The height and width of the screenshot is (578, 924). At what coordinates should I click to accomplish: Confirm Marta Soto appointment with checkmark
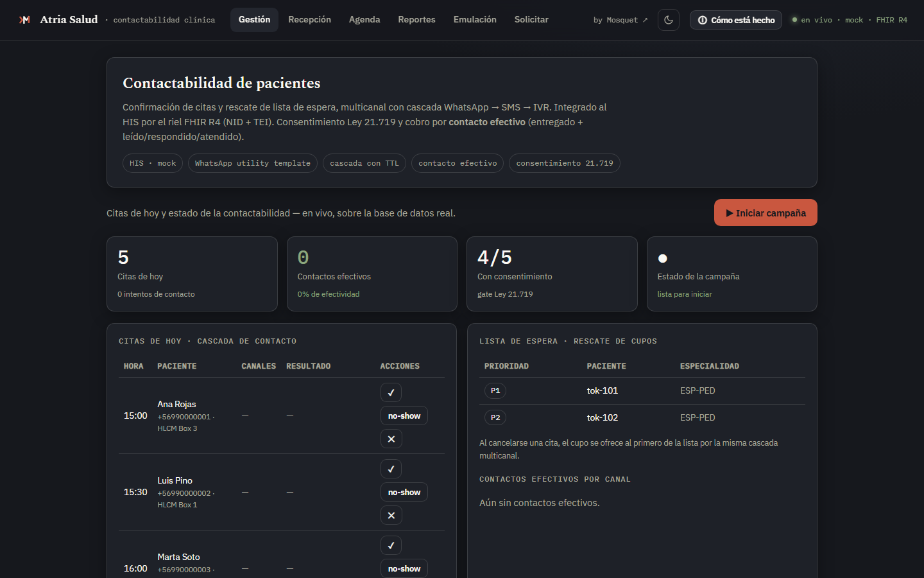391,545
